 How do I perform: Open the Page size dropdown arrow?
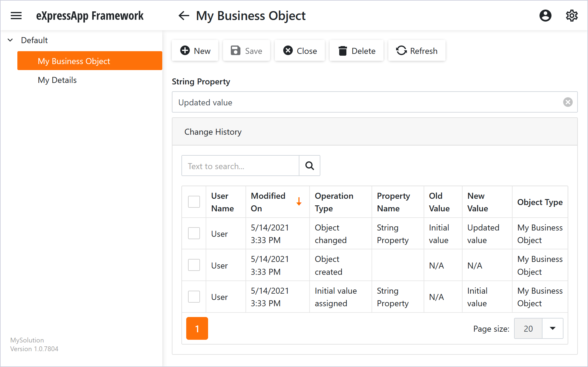(x=553, y=328)
